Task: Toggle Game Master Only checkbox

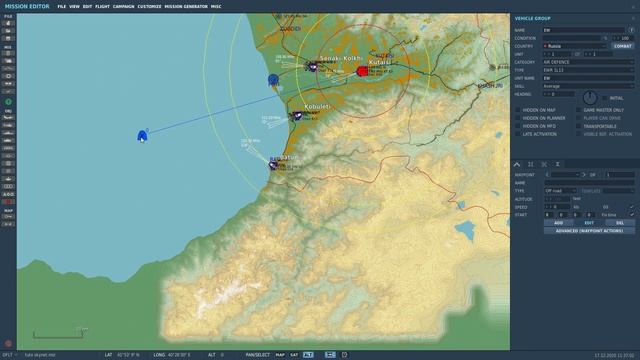Action: point(578,110)
